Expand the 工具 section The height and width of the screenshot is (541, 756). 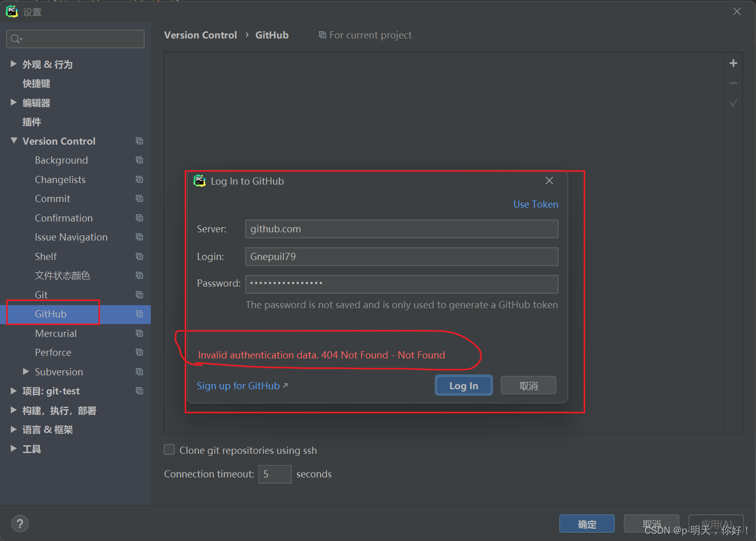(x=14, y=448)
